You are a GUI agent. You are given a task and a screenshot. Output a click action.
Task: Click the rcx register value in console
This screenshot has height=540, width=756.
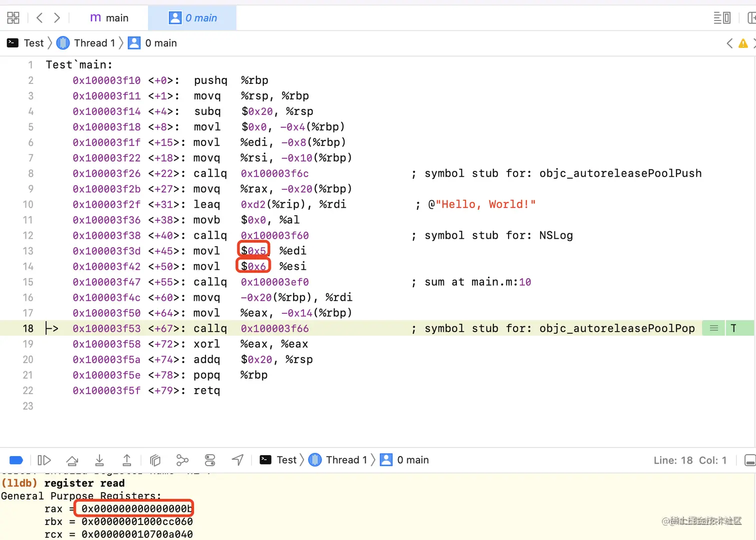click(137, 534)
